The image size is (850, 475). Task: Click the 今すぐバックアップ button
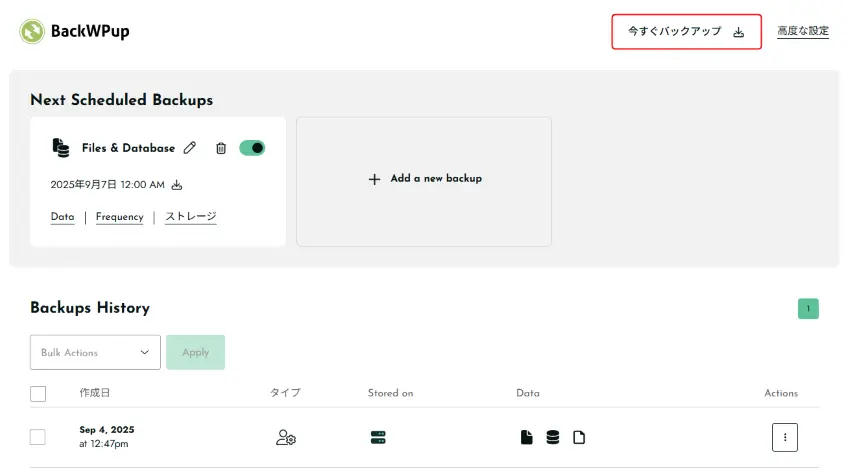coord(686,32)
